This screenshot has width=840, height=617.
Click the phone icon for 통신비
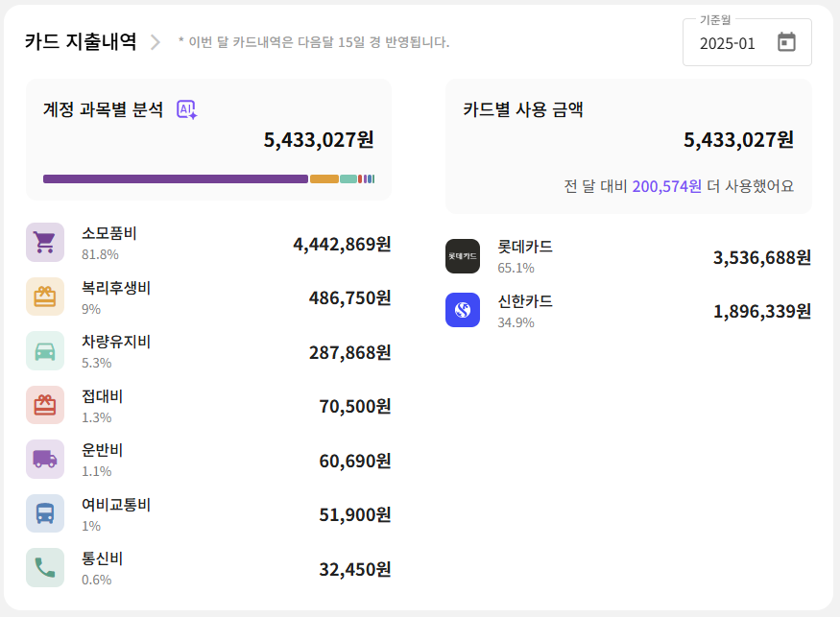(43, 566)
